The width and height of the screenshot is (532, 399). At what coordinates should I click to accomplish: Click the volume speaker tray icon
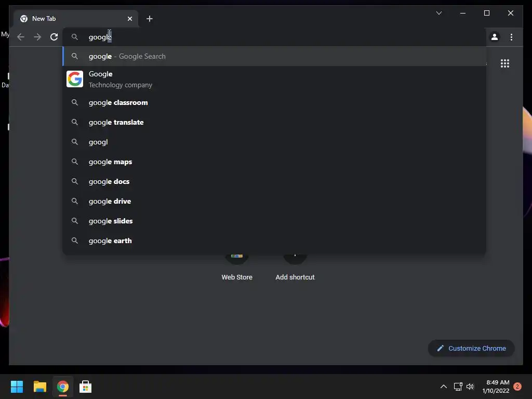point(470,387)
